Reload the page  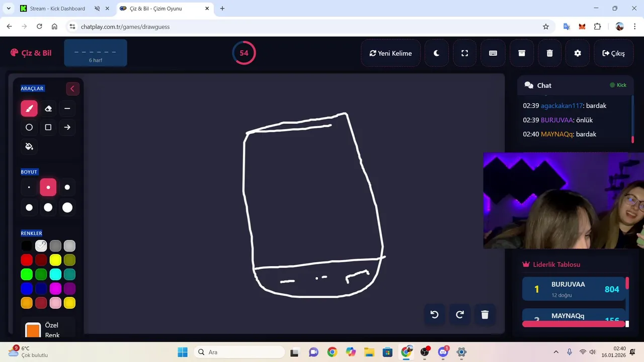point(39,27)
